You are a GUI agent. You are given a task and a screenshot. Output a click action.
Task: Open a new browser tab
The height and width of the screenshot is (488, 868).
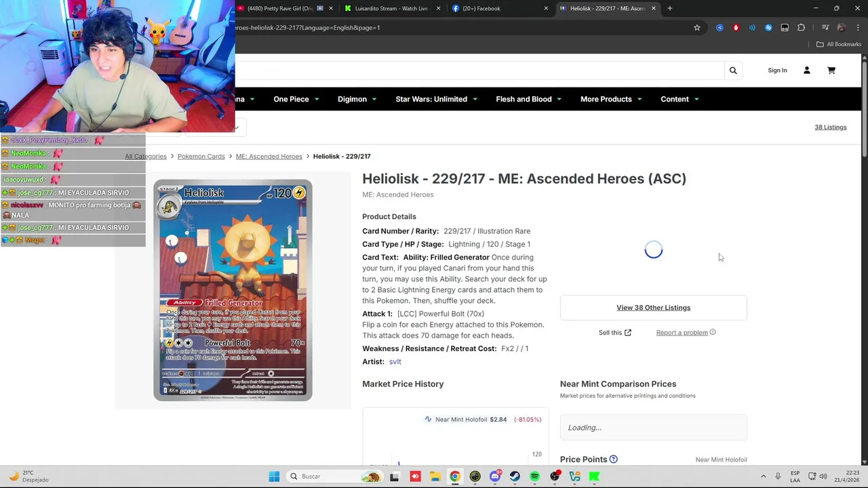(670, 8)
